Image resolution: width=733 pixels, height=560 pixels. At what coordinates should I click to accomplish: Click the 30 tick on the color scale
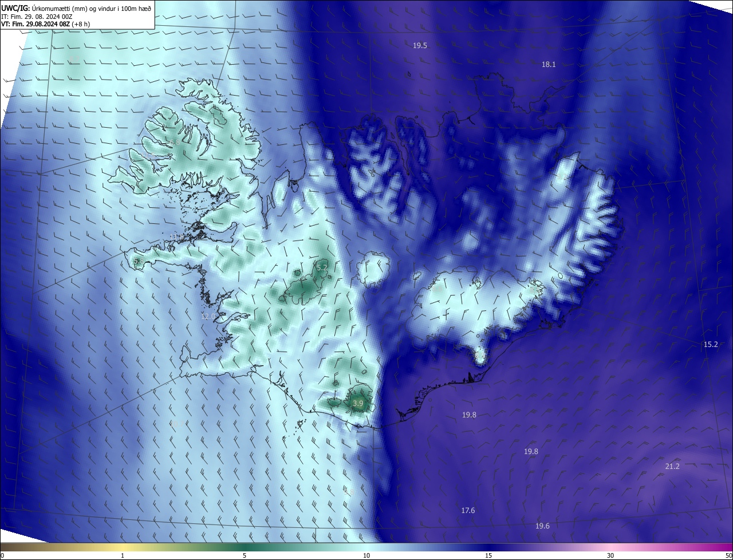[x=610, y=556]
